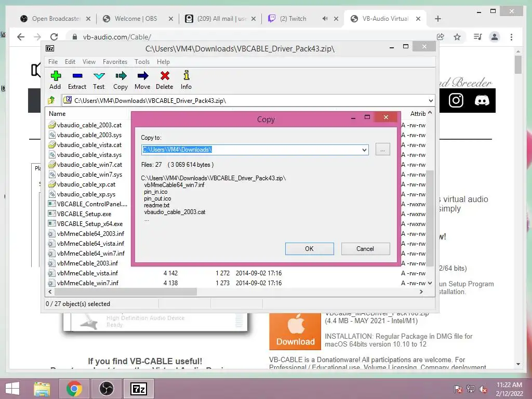Open the Tools menu
This screenshot has height=399, width=532.
(x=142, y=62)
